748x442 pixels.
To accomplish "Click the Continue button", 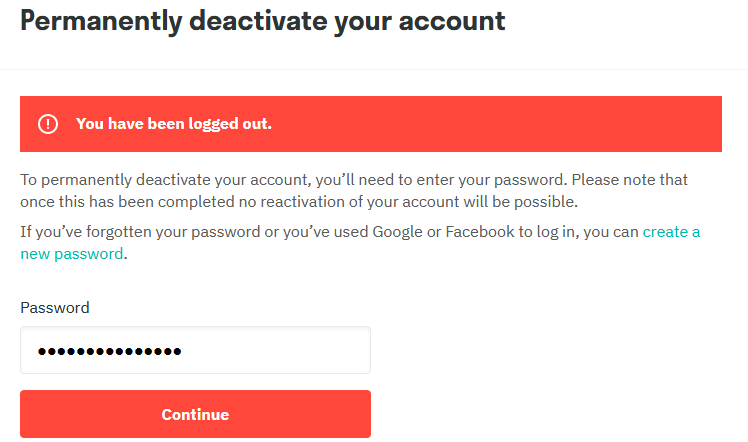I will click(x=195, y=414).
